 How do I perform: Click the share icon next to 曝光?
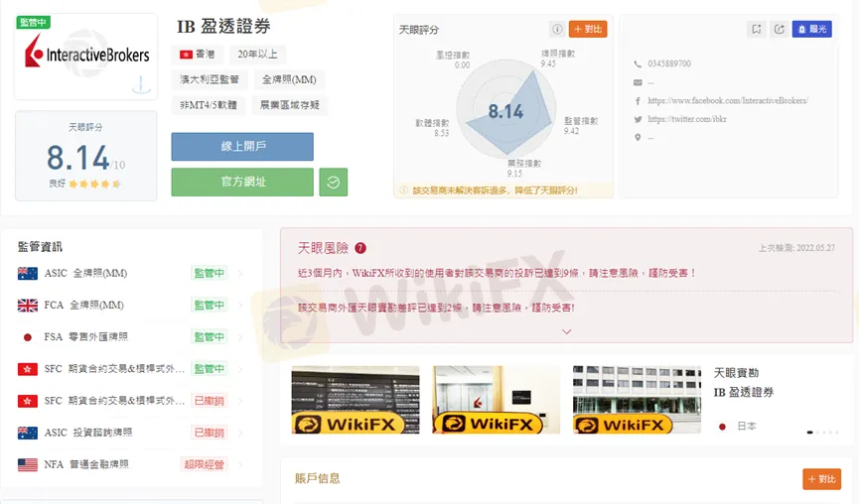(x=779, y=29)
